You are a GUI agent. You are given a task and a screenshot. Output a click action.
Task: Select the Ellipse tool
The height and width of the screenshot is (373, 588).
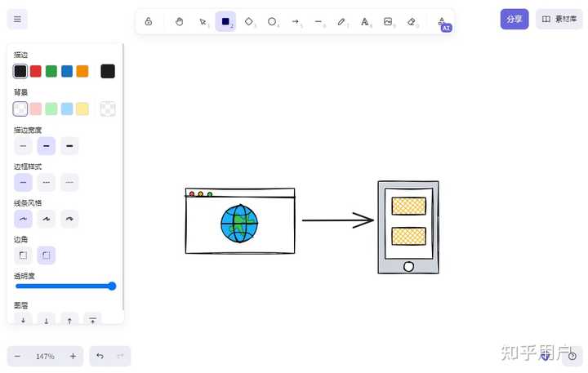[x=272, y=22]
